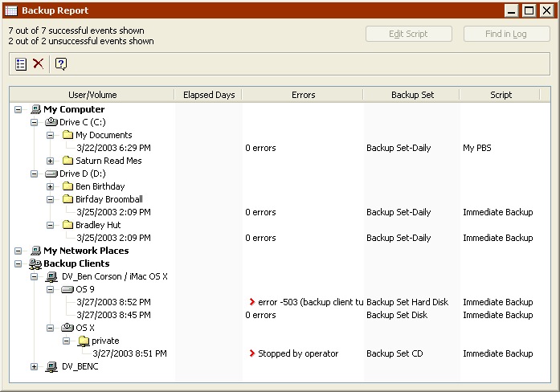The width and height of the screenshot is (560, 392).
Task: Collapse the Drive C (C:) node
Action: pyautogui.click(x=34, y=122)
